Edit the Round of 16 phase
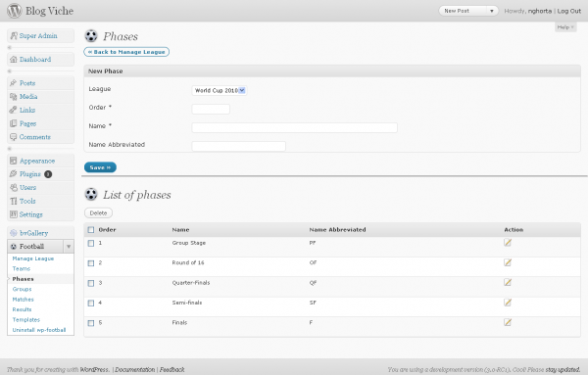588x375 pixels. click(508, 262)
